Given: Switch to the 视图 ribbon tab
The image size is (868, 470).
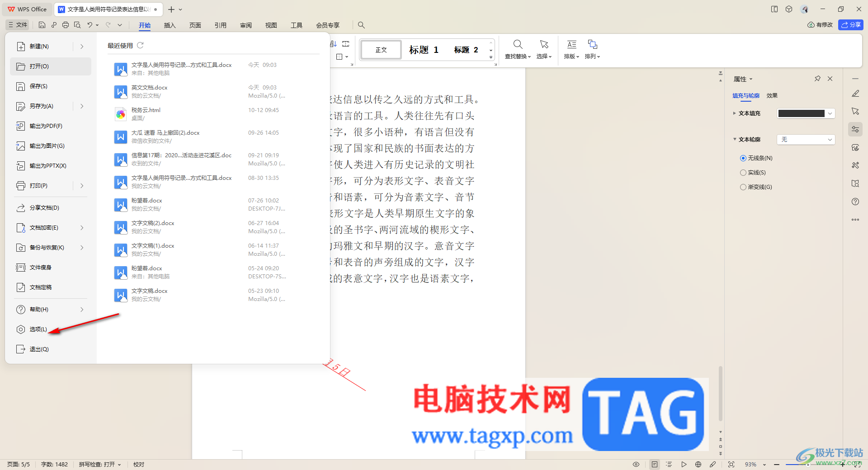Looking at the screenshot, I should coord(271,25).
